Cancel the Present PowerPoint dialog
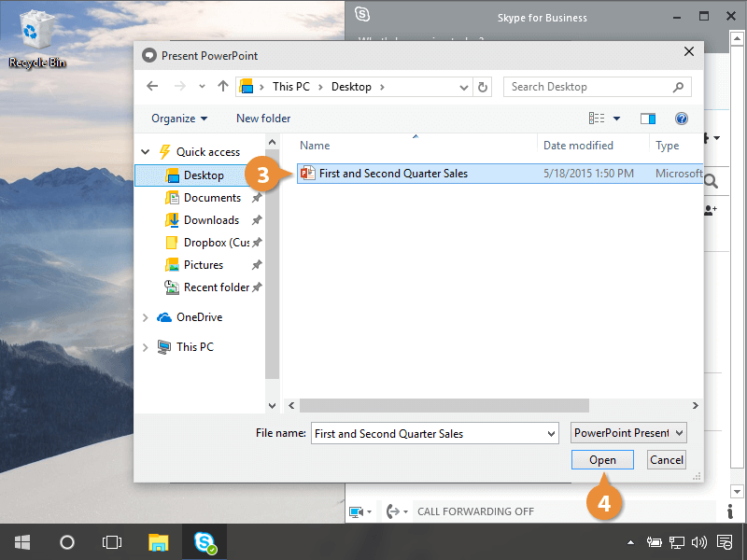The height and width of the screenshot is (560, 747). [667, 460]
